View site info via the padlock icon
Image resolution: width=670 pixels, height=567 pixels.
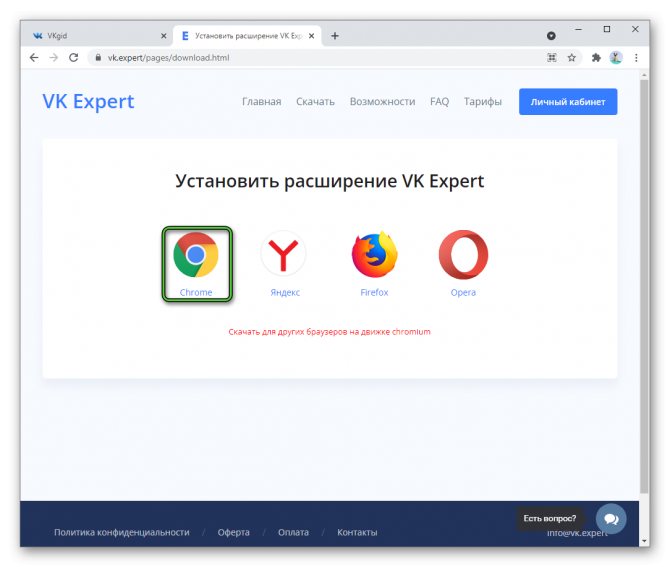pyautogui.click(x=98, y=58)
